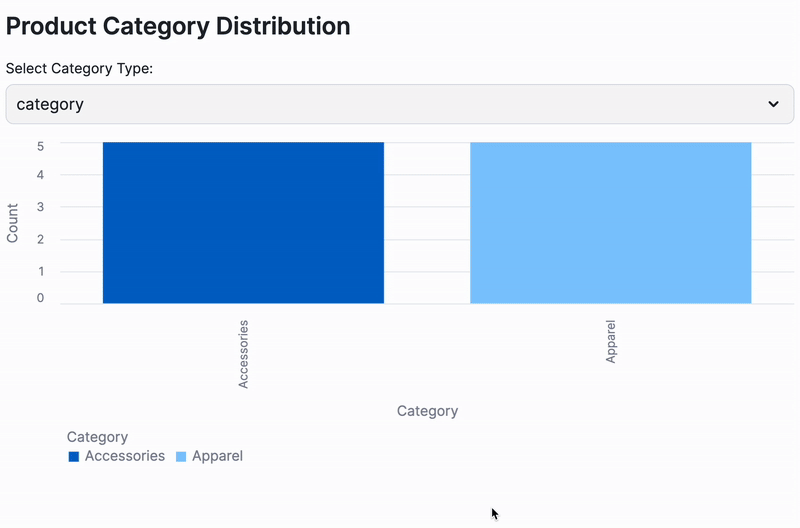Image resolution: width=800 pixels, height=528 pixels.
Task: Open the category type dropdown
Action: 400,104
